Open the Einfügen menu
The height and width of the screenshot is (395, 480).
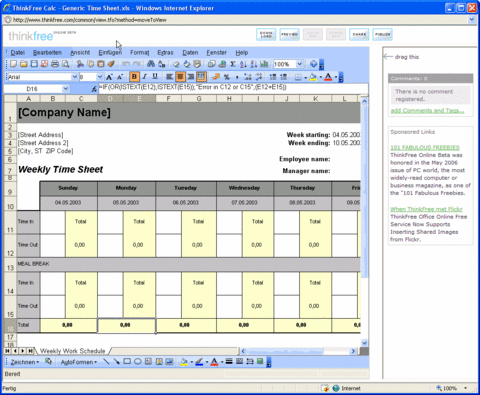[110, 52]
